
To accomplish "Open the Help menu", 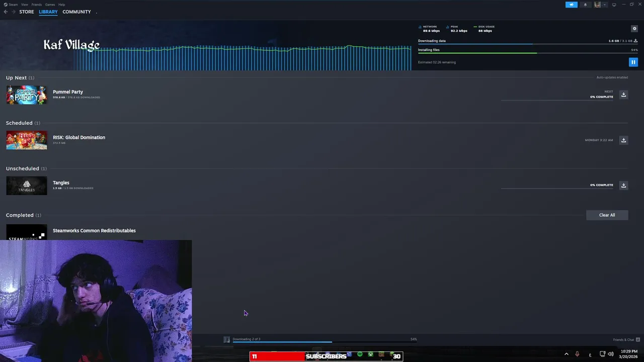I will (x=61, y=5).
